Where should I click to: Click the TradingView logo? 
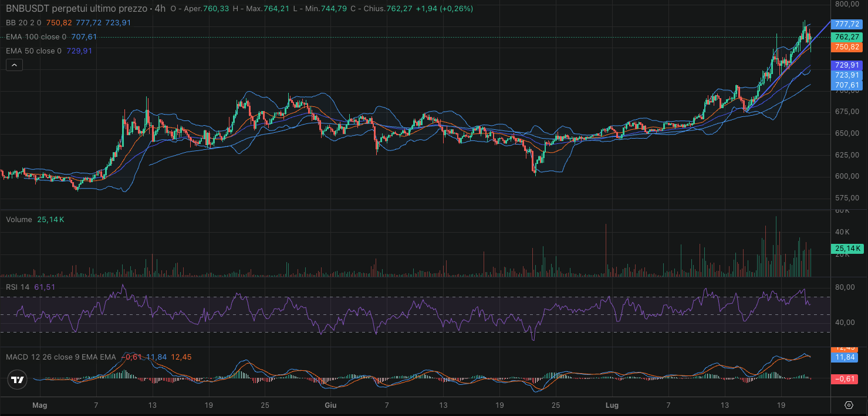(18, 380)
